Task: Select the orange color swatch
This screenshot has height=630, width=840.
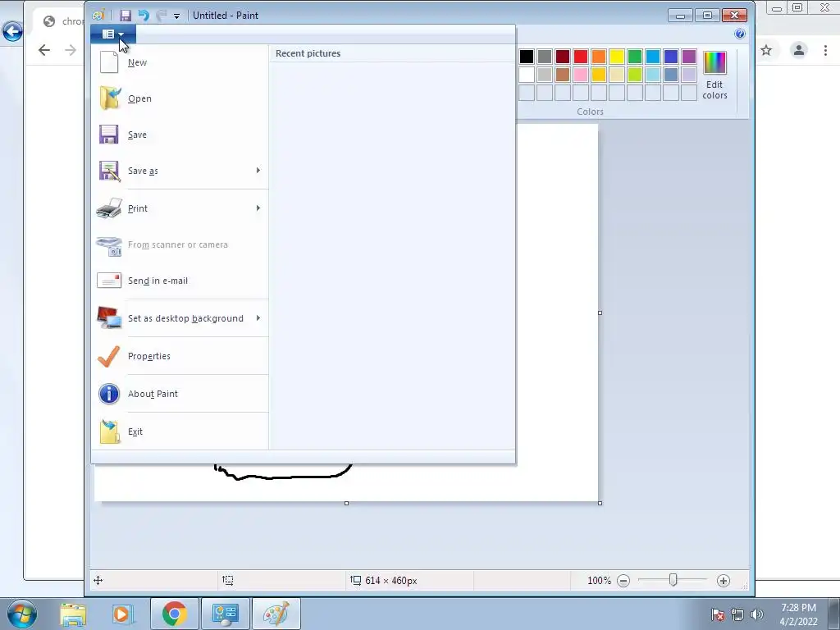Action: pyautogui.click(x=599, y=57)
